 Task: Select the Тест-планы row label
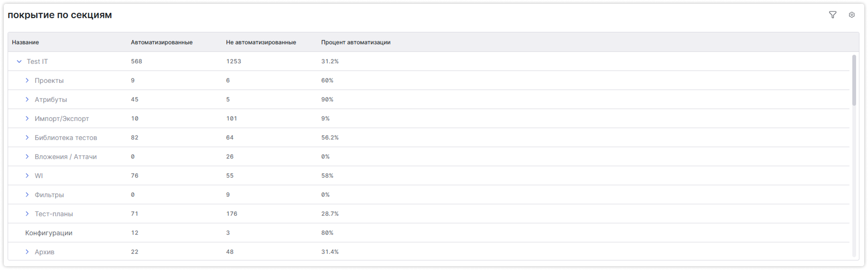click(x=54, y=214)
